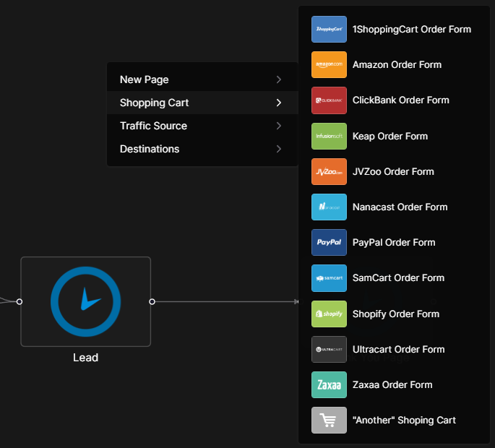
Task: Choose Zaxaa Order Form label
Action: point(392,384)
